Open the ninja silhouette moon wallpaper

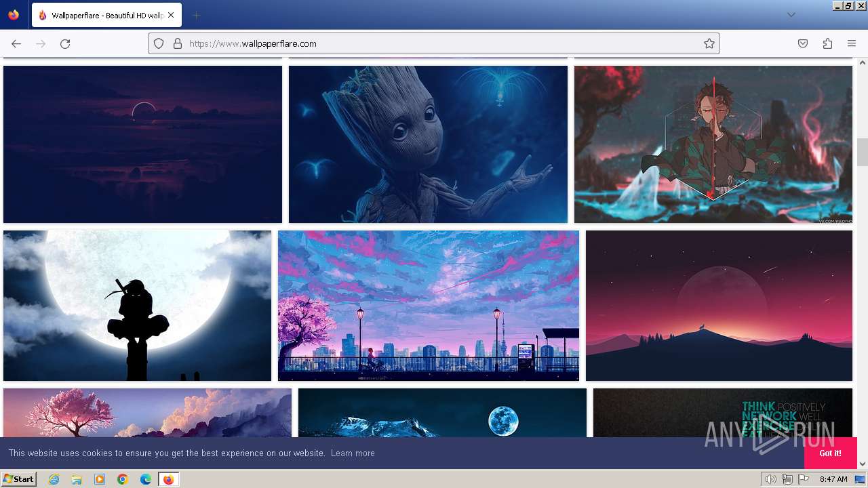coord(137,306)
